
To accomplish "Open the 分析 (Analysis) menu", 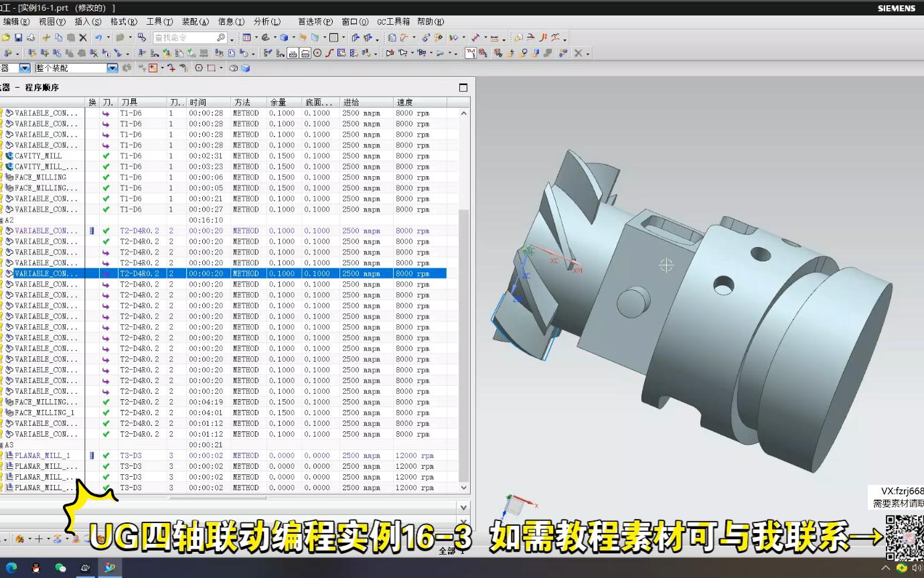I will pos(267,21).
